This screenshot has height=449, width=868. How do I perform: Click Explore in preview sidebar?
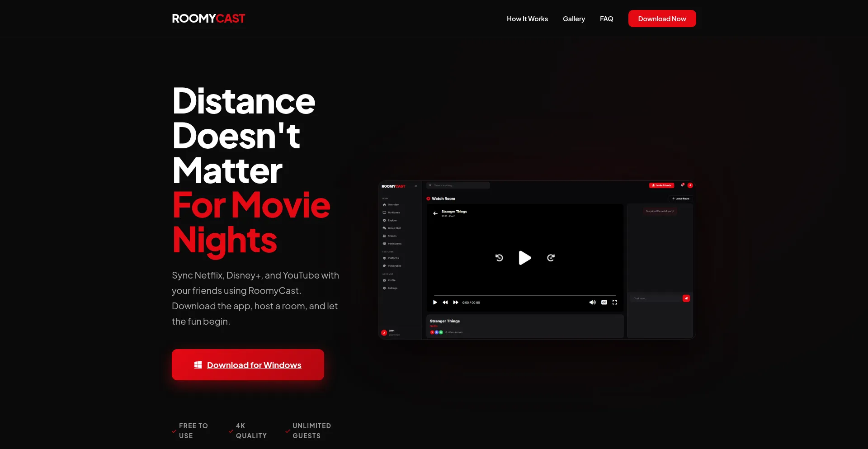(390, 220)
